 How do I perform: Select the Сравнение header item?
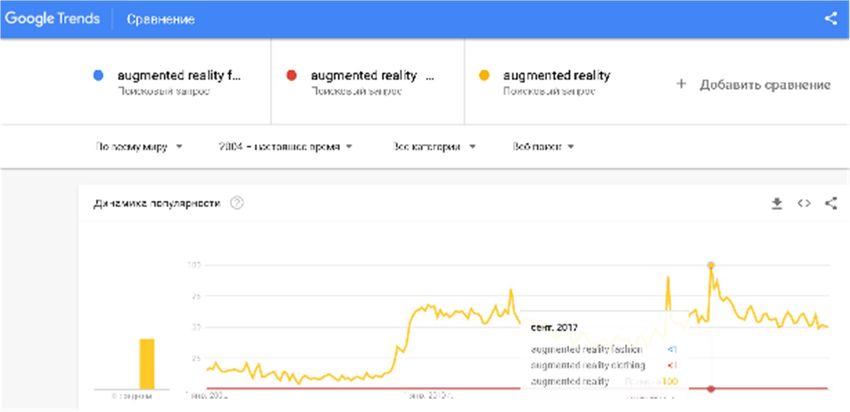(160, 20)
